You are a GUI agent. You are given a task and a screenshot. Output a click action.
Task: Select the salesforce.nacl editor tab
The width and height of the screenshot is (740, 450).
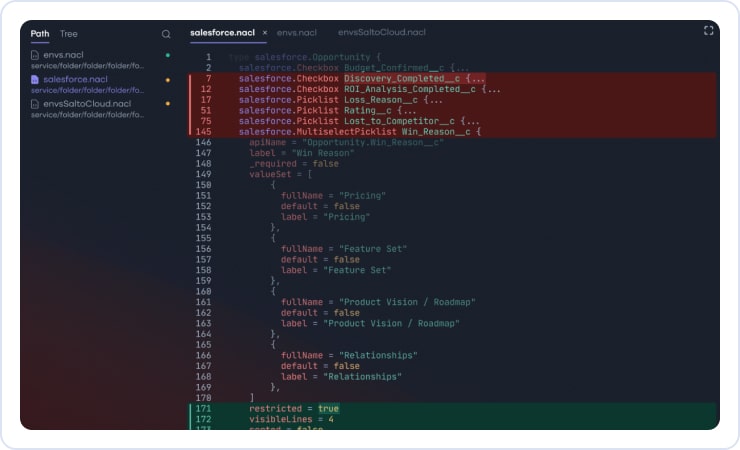[x=222, y=33]
